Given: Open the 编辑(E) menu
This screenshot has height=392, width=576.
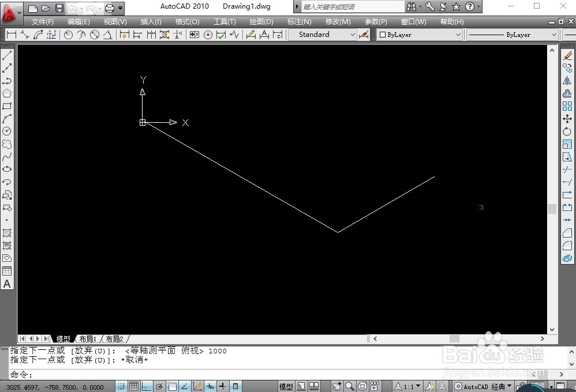Looking at the screenshot, I should [78, 22].
